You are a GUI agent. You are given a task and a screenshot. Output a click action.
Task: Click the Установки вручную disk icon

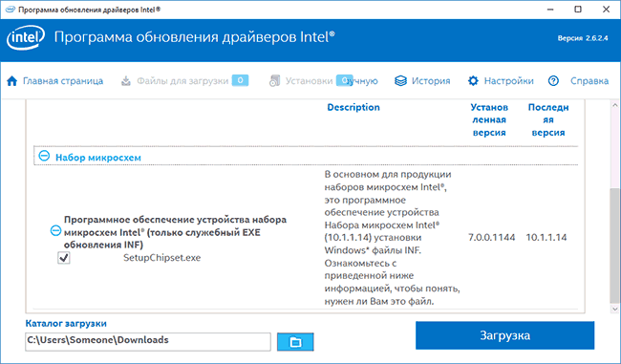274,81
